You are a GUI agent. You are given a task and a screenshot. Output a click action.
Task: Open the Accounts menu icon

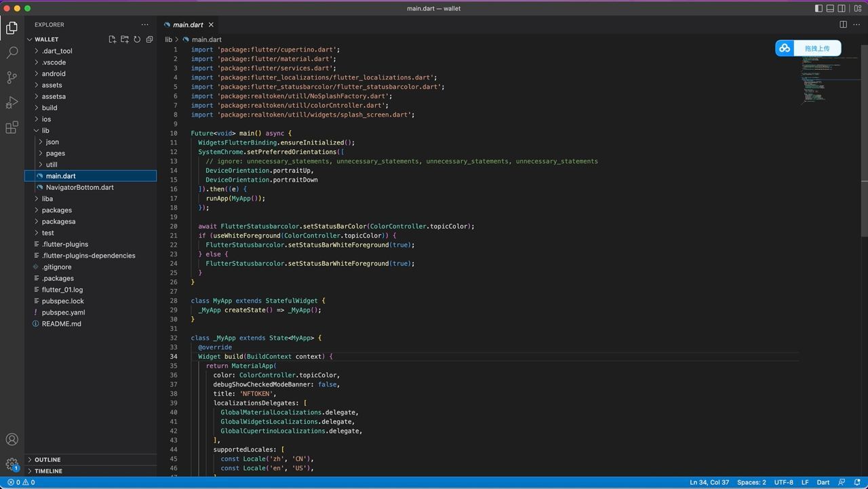pos(12,439)
